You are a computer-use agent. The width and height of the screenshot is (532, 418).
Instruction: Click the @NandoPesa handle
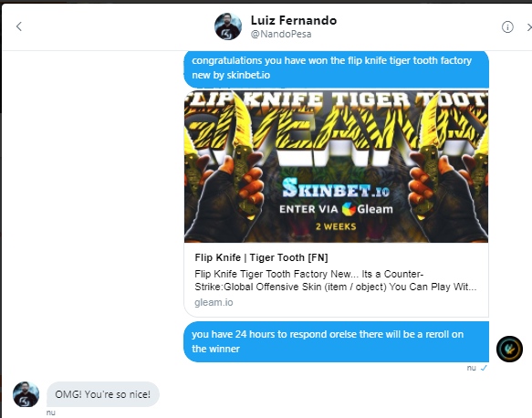point(281,34)
